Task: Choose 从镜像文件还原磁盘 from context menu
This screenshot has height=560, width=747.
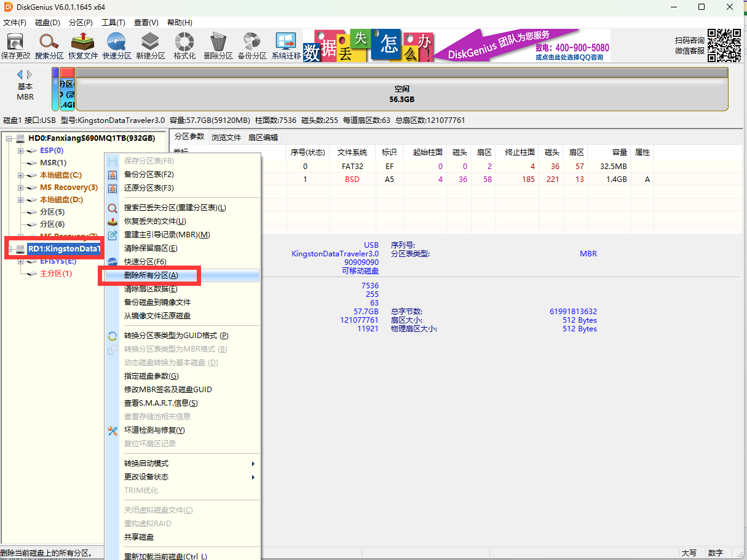Action: [x=182, y=316]
